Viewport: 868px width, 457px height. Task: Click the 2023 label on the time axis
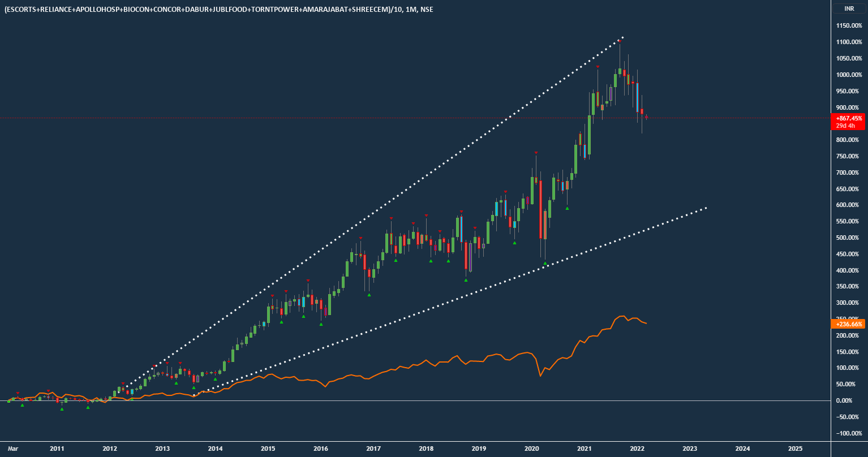tap(690, 449)
